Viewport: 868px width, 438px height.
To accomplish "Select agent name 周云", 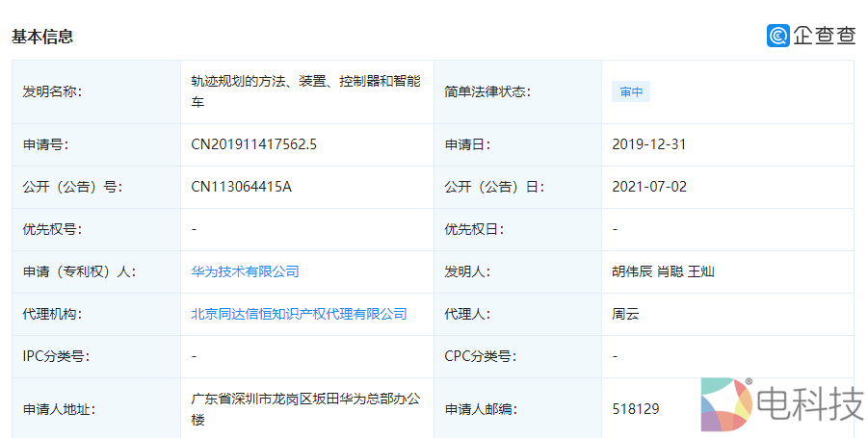I will point(625,314).
